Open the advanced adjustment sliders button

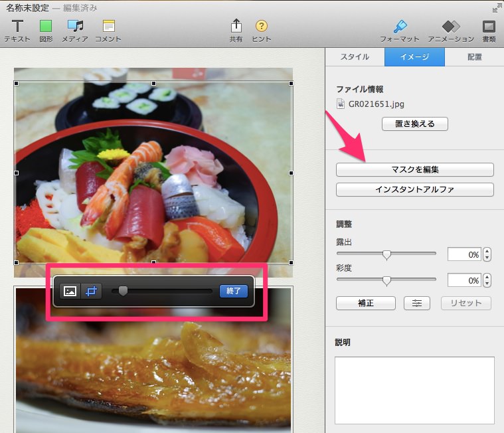click(418, 303)
